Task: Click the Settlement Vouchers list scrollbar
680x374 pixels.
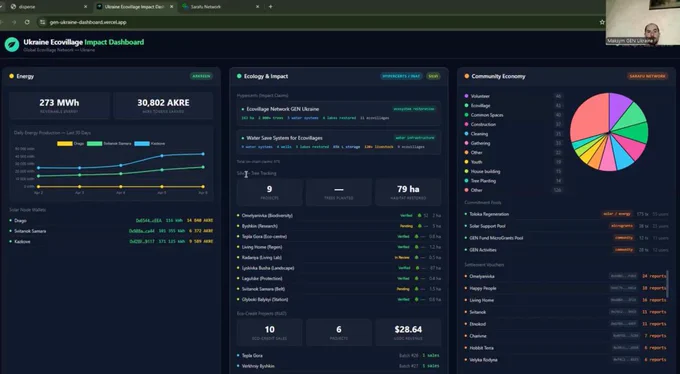Action: click(x=667, y=284)
